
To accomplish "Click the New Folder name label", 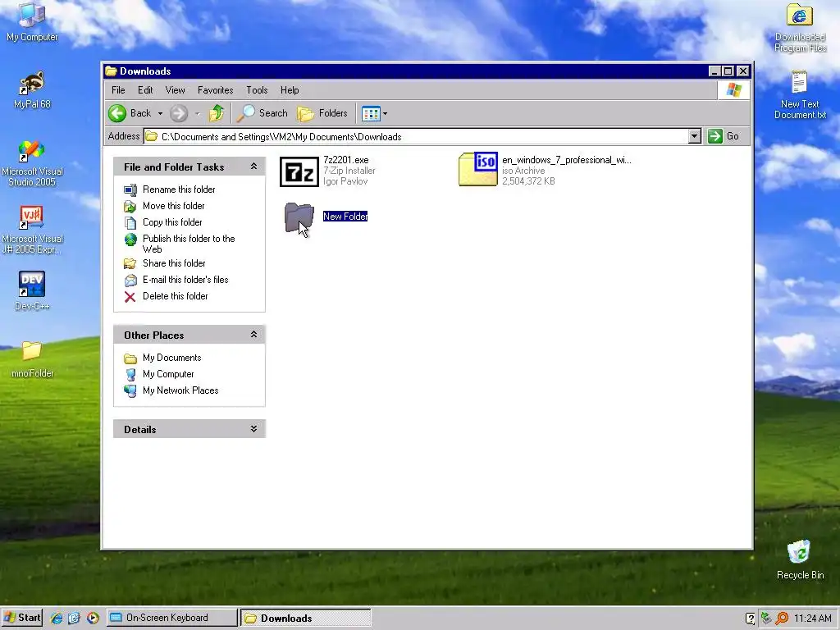I will pos(345,217).
